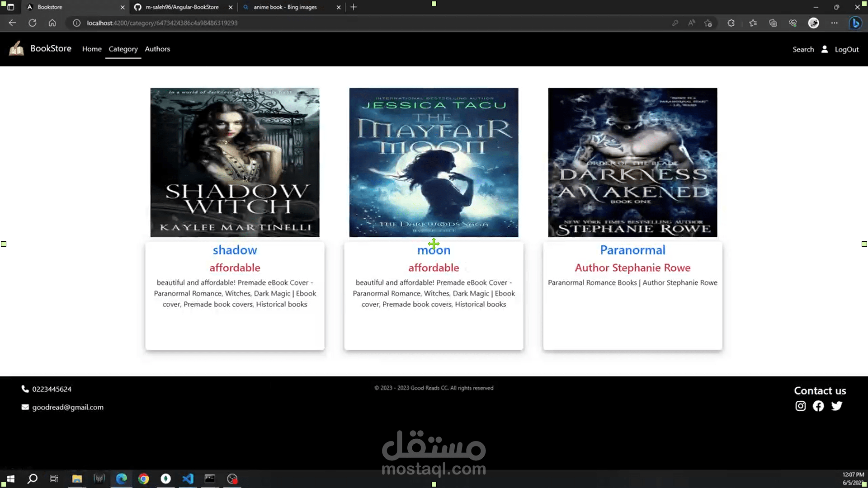
Task: Navigate to Home in navbar
Action: pyautogui.click(x=92, y=49)
